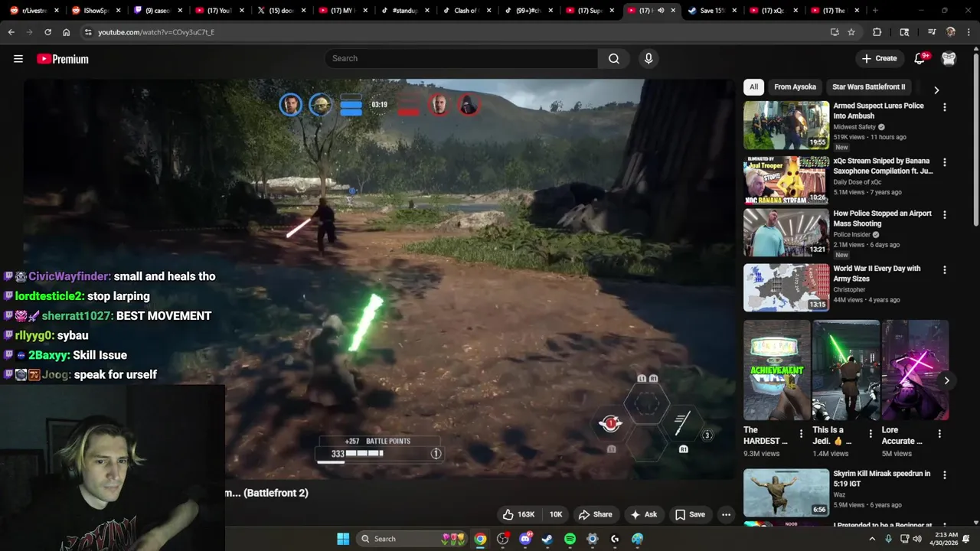Open Discord from the taskbar

tap(525, 539)
